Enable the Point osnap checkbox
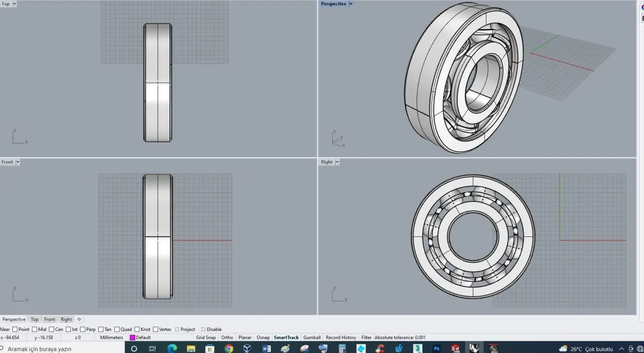 (x=15, y=329)
